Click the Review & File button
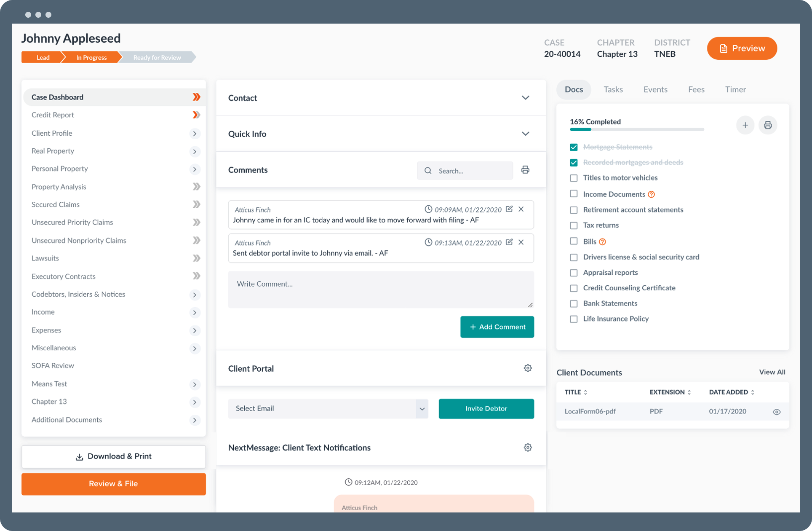The width and height of the screenshot is (812, 531). tap(113, 484)
